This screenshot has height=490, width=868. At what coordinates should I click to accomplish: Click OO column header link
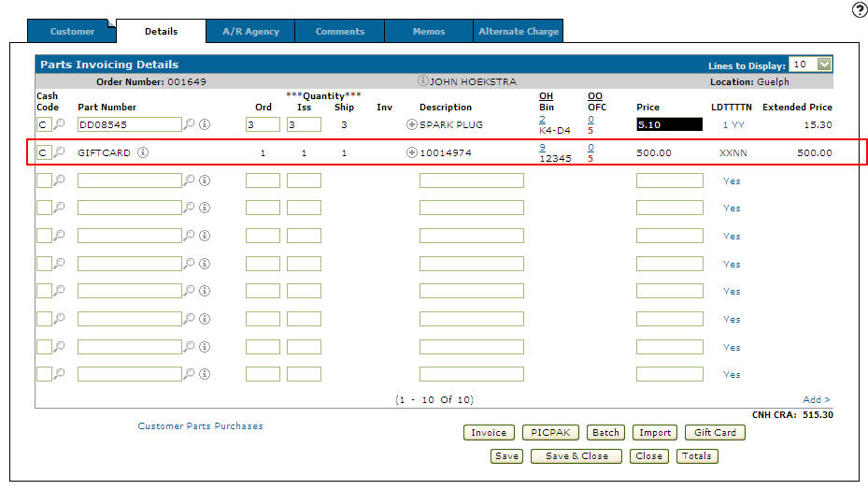(595, 96)
